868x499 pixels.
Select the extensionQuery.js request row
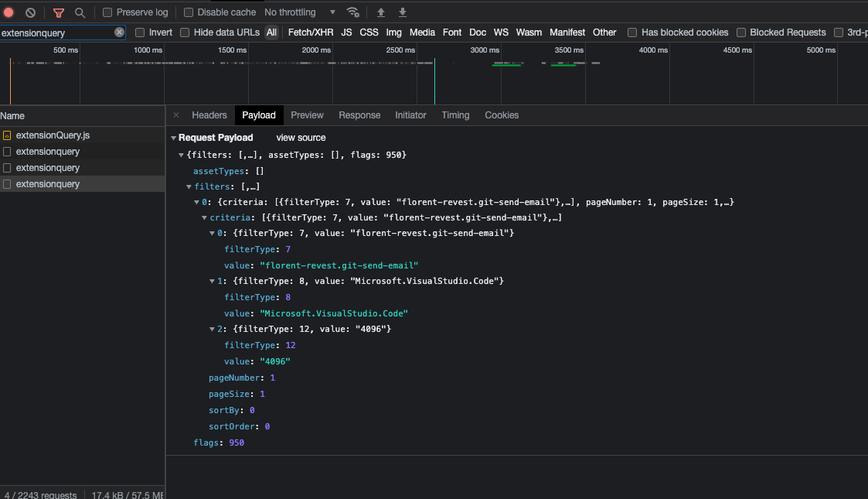coord(53,135)
